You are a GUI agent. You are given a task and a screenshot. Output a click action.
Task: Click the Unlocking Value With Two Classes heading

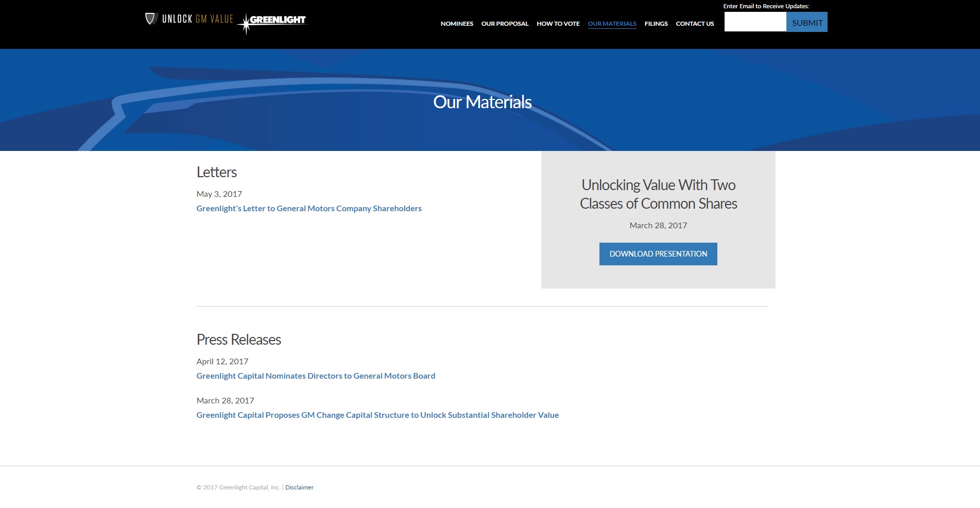click(x=658, y=194)
